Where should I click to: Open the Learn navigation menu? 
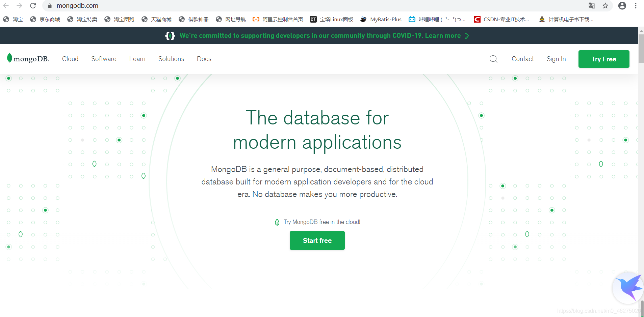click(x=137, y=59)
